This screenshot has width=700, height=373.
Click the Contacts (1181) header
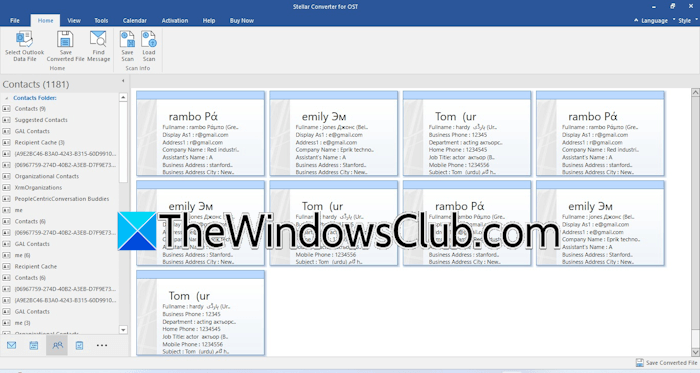pos(36,84)
